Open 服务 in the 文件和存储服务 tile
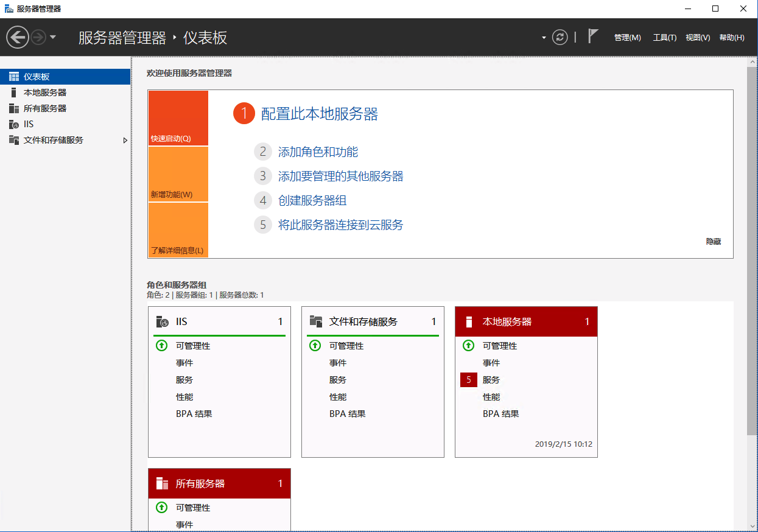 click(x=338, y=380)
